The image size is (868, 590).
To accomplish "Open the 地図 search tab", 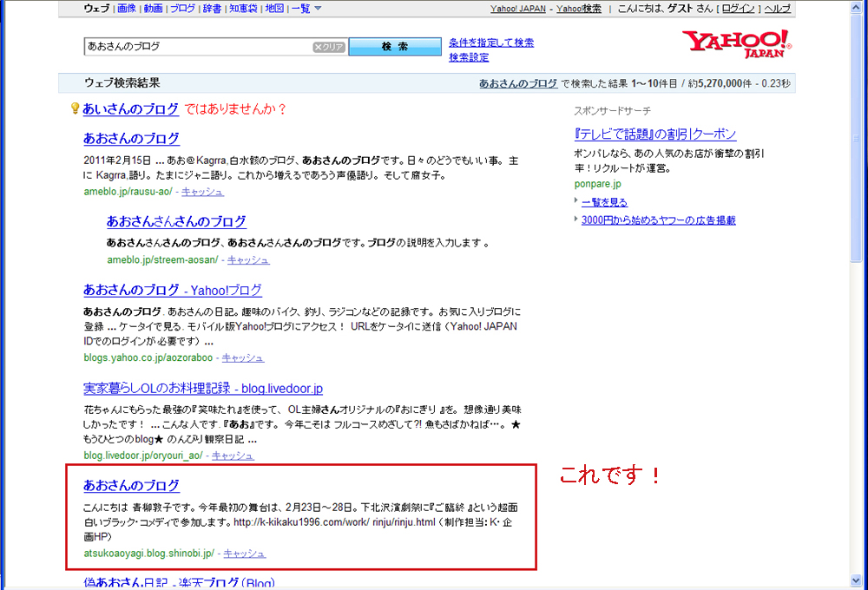I will [x=274, y=9].
